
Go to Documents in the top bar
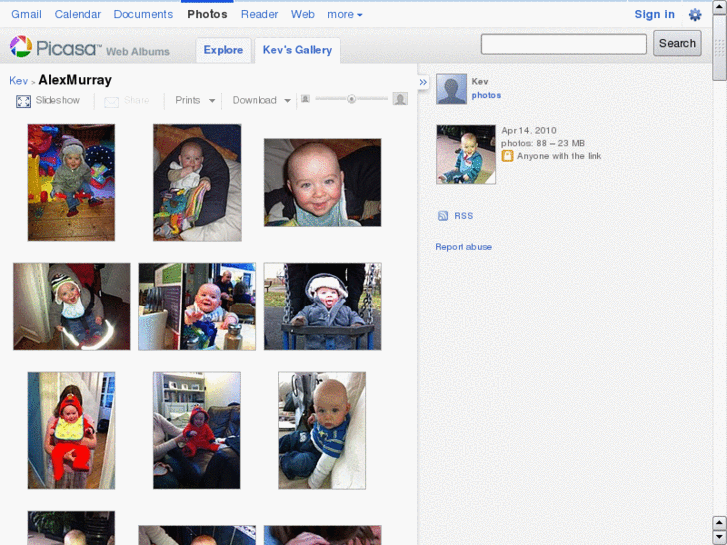(143, 14)
